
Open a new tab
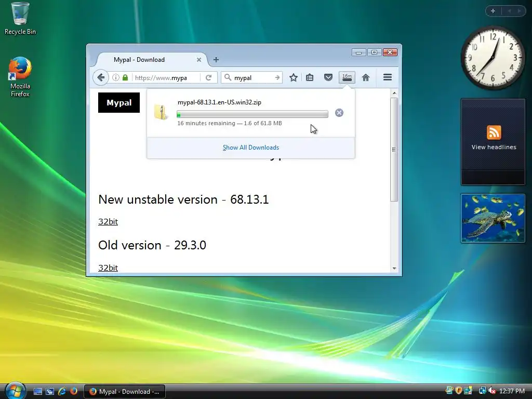tap(216, 60)
